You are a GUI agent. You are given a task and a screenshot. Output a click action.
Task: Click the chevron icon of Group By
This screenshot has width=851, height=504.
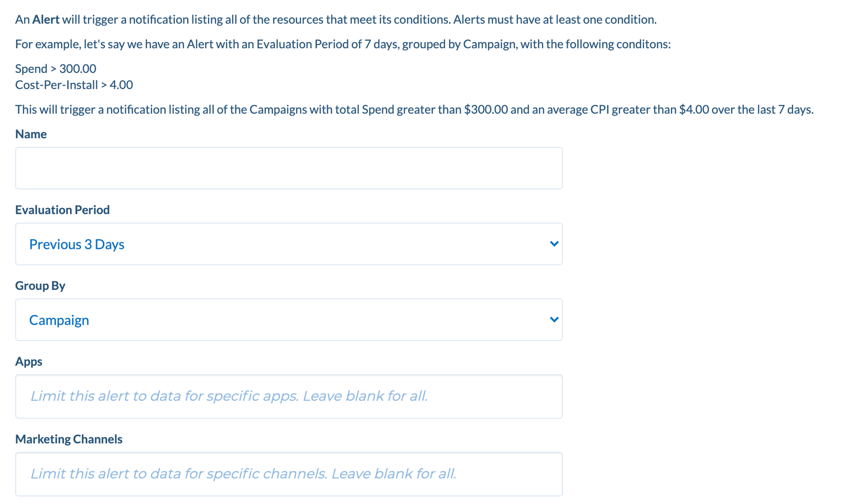[554, 319]
